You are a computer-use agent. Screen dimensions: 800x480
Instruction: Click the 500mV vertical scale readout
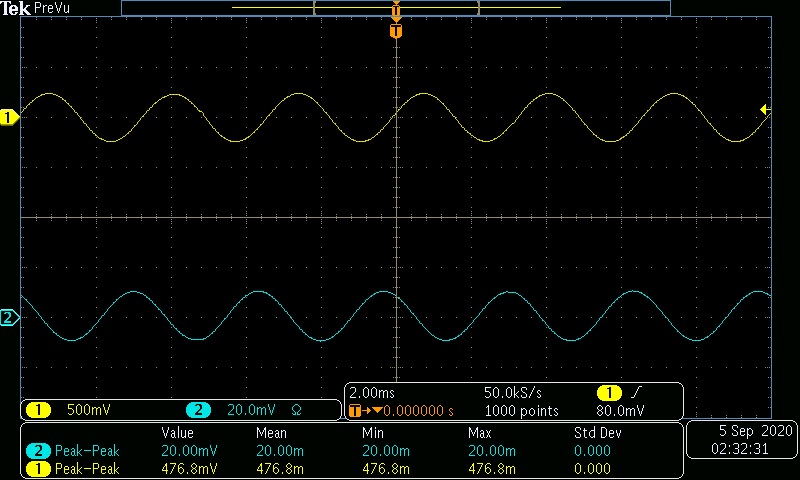[x=89, y=410]
